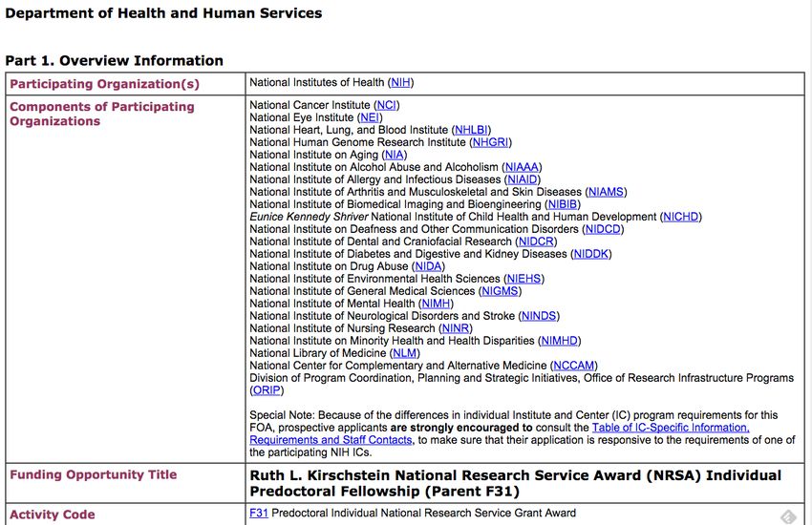Click the NIAMS link

606,192
